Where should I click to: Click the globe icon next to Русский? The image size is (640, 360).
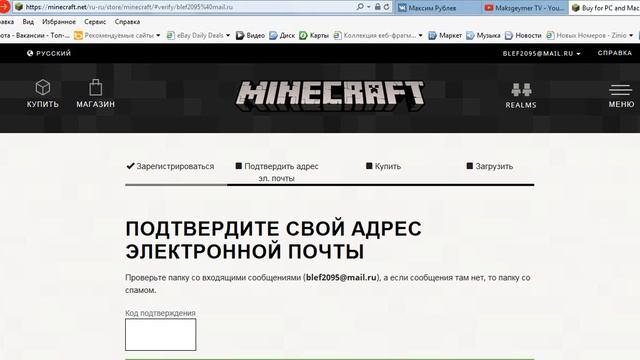click(30, 53)
